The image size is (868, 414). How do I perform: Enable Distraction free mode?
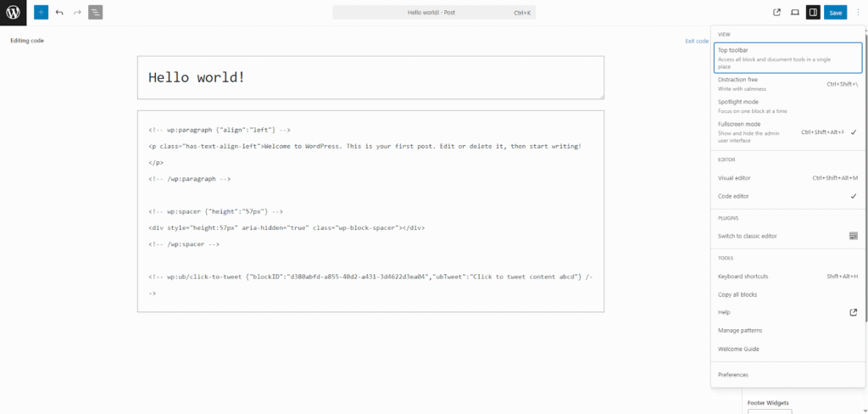coord(787,84)
